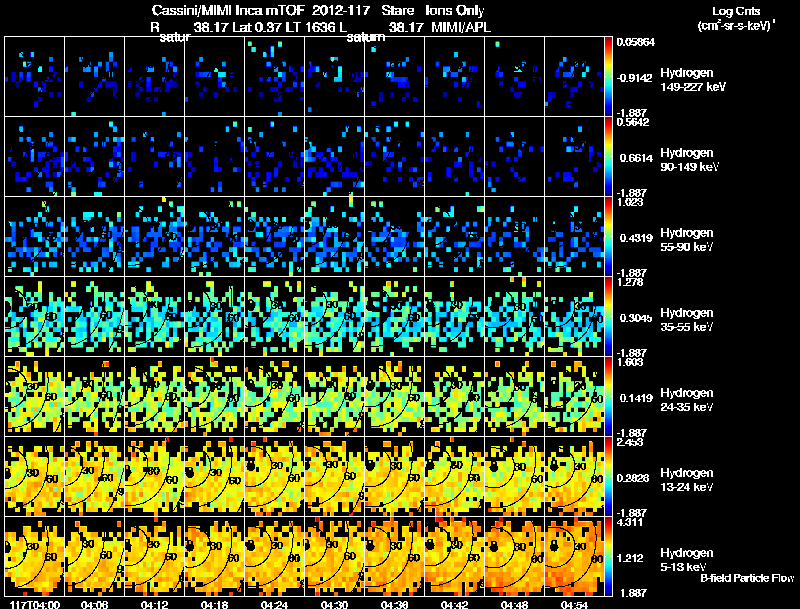Select the 04:06 time label
Image resolution: width=800 pixels, height=609 pixels.
point(94,604)
